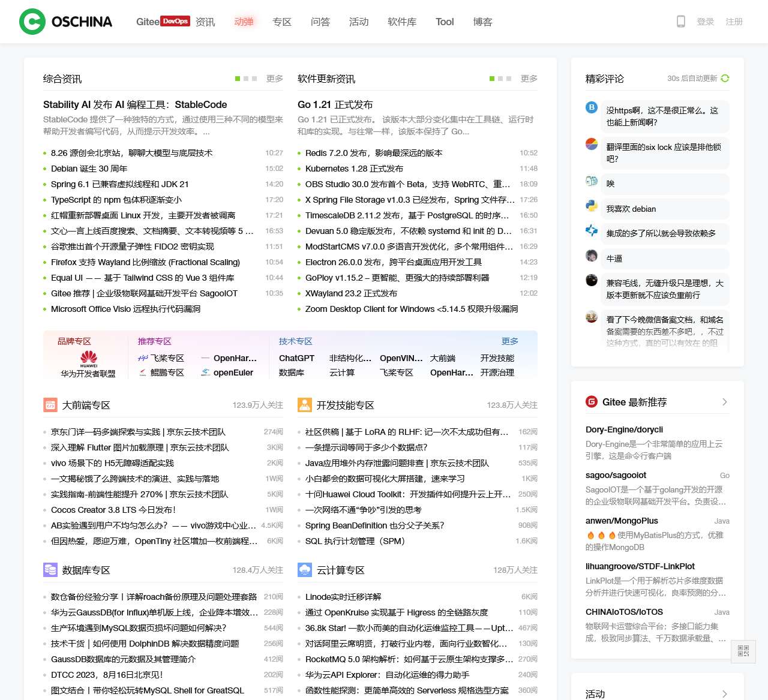Click the 云计算专区 cloud icon
The image size is (768, 700).
[305, 570]
